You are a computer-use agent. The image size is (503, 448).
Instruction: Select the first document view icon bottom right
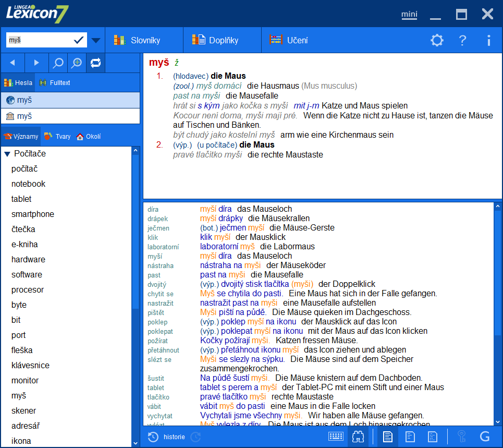[387, 437]
